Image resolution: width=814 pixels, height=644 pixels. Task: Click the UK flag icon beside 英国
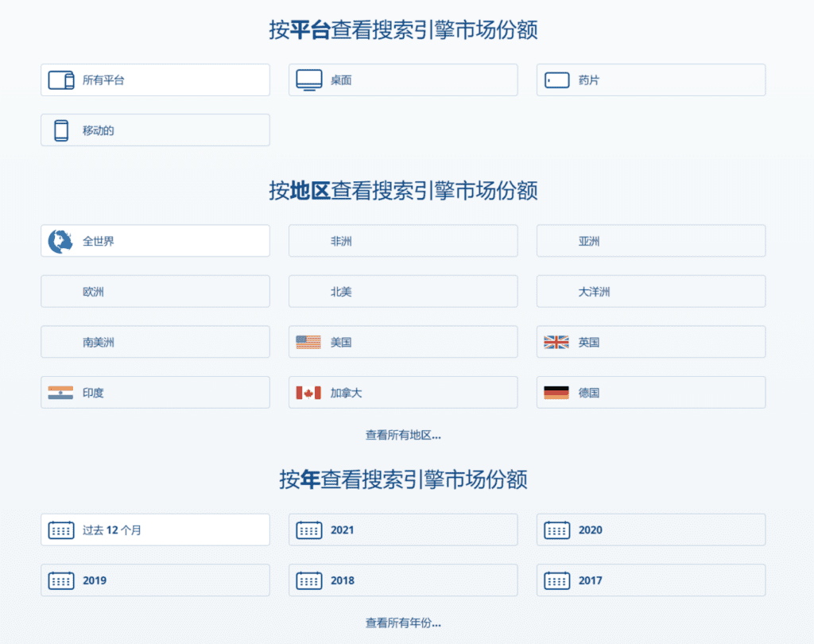556,342
